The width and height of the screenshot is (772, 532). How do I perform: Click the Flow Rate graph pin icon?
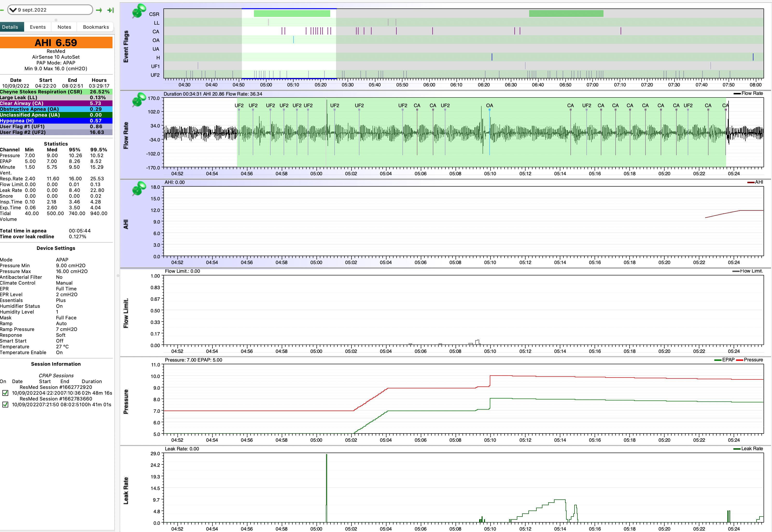click(139, 100)
